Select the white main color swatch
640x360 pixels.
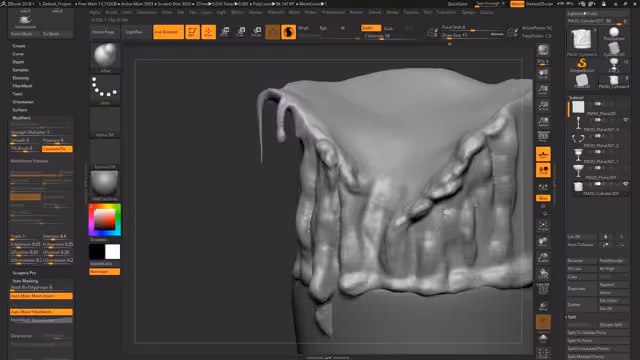[x=113, y=252]
